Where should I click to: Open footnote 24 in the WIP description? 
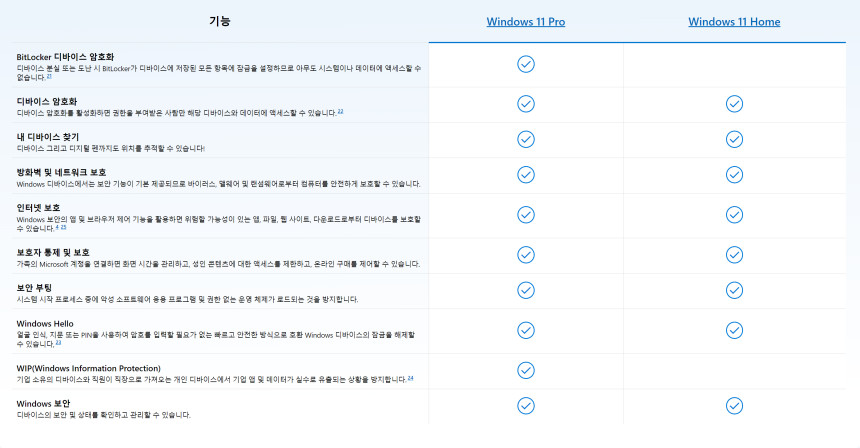point(410,378)
